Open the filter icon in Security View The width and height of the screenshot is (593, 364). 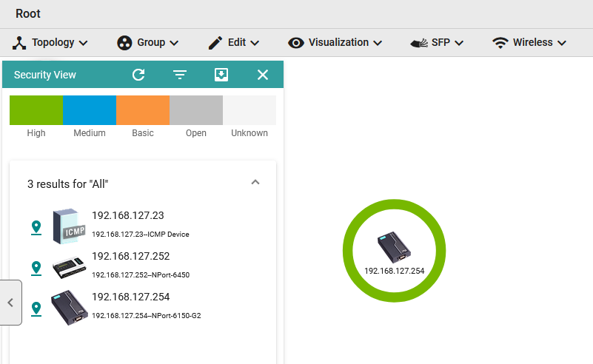tap(180, 75)
